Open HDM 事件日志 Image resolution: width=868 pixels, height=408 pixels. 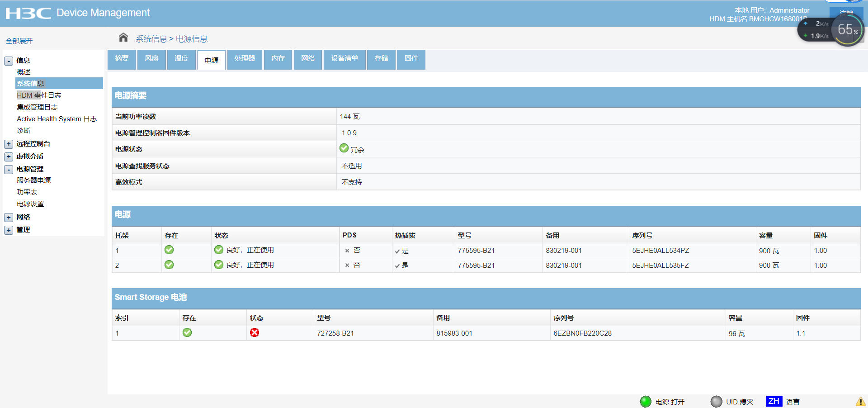click(39, 95)
